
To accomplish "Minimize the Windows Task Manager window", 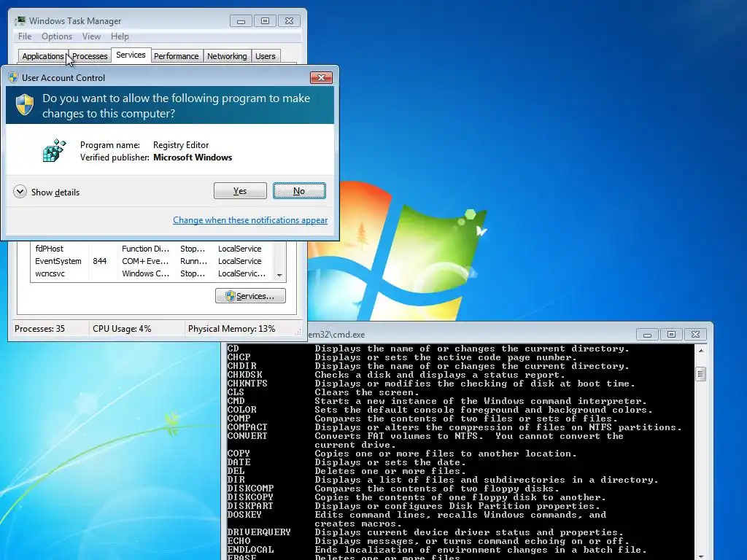I will [x=241, y=21].
